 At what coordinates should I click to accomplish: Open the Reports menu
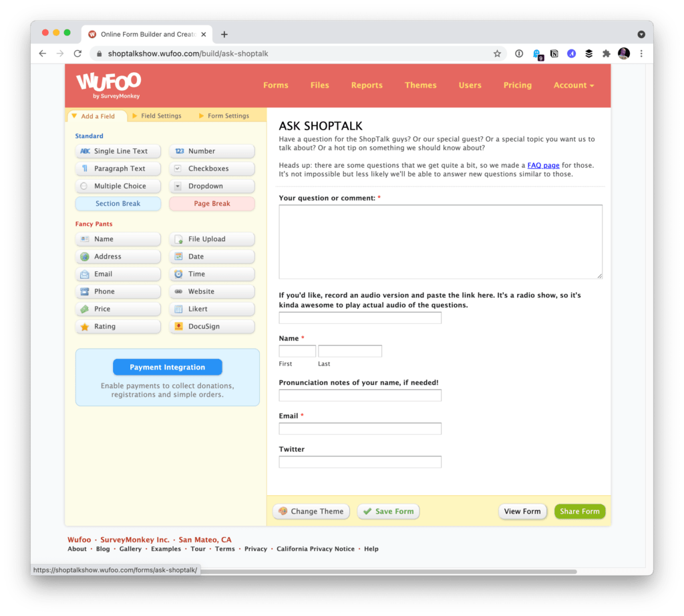(x=367, y=85)
